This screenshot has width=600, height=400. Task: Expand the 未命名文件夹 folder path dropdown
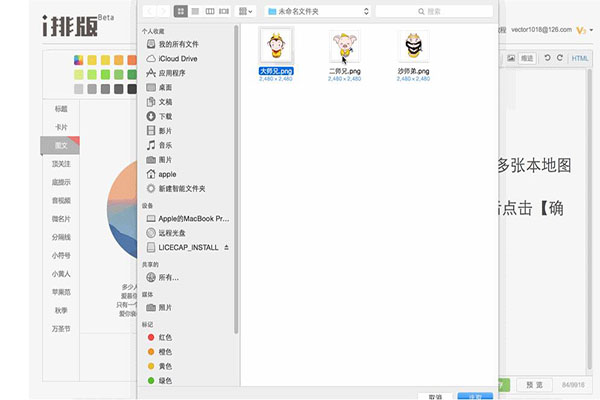pyautogui.click(x=311, y=11)
